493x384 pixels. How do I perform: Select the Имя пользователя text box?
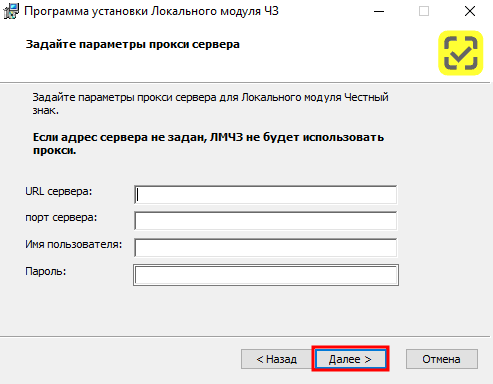pyautogui.click(x=266, y=248)
